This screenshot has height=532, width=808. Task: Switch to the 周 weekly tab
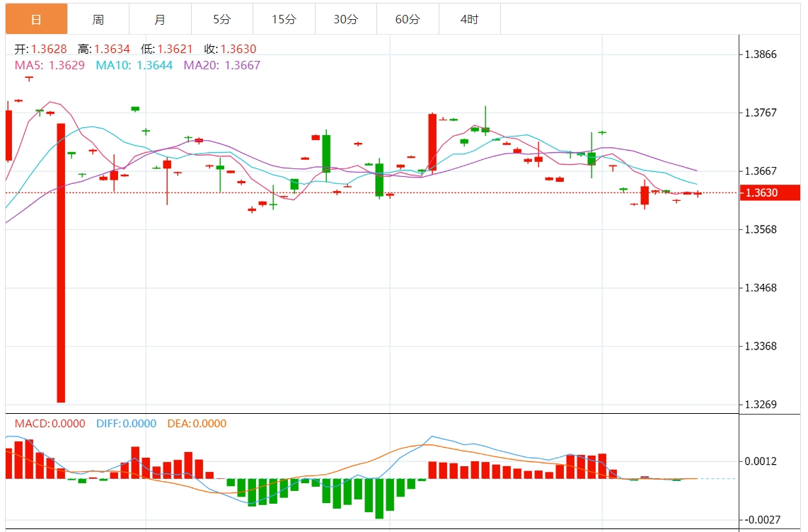pos(98,19)
